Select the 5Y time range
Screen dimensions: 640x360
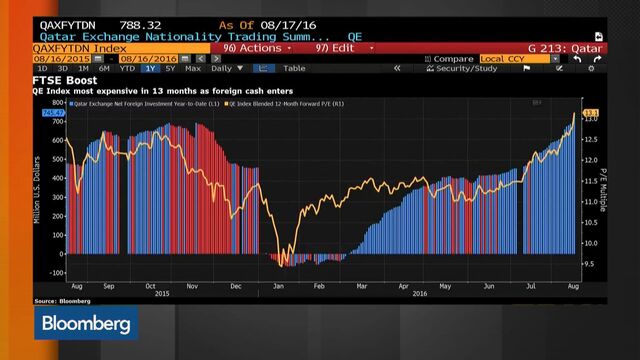(x=170, y=69)
